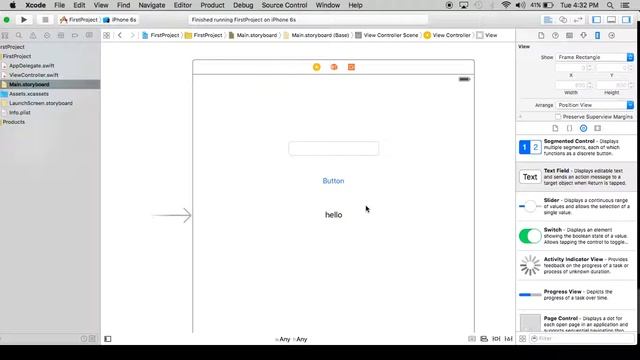Toggle the navigator pane visibility
The width and height of the screenshot is (640, 360).
(596, 20)
